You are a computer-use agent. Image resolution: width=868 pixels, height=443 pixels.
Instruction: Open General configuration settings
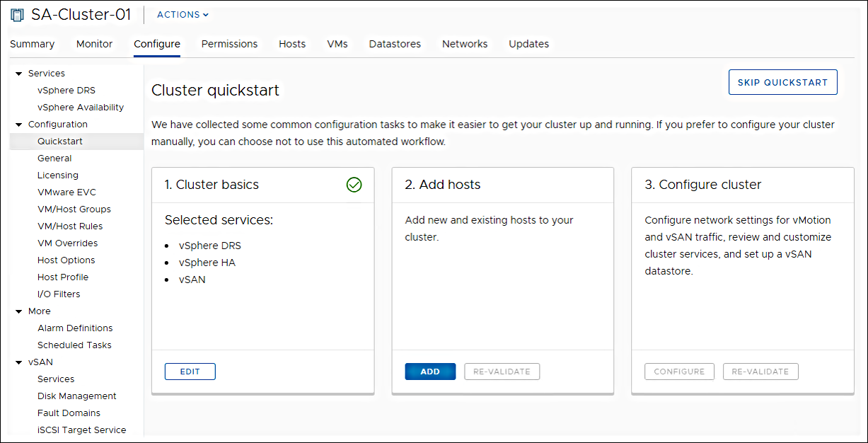click(x=54, y=159)
